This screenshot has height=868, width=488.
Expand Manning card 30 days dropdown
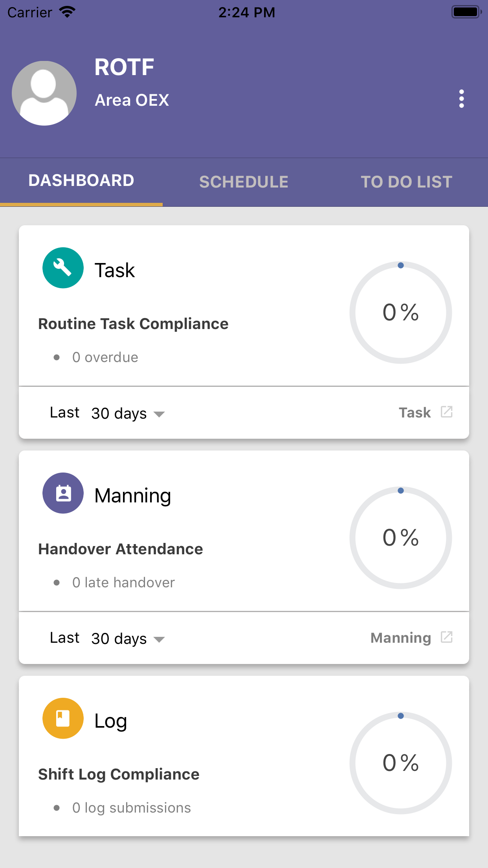128,639
